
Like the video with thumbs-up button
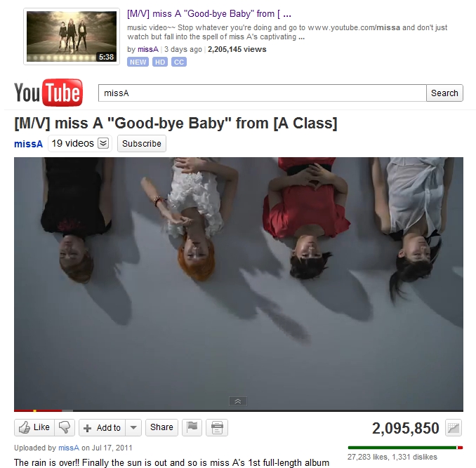click(34, 428)
